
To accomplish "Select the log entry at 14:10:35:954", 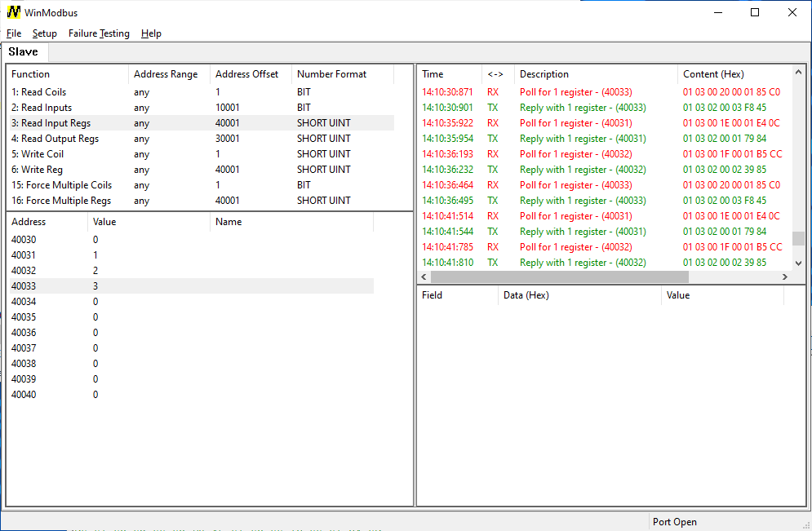I will [x=605, y=139].
